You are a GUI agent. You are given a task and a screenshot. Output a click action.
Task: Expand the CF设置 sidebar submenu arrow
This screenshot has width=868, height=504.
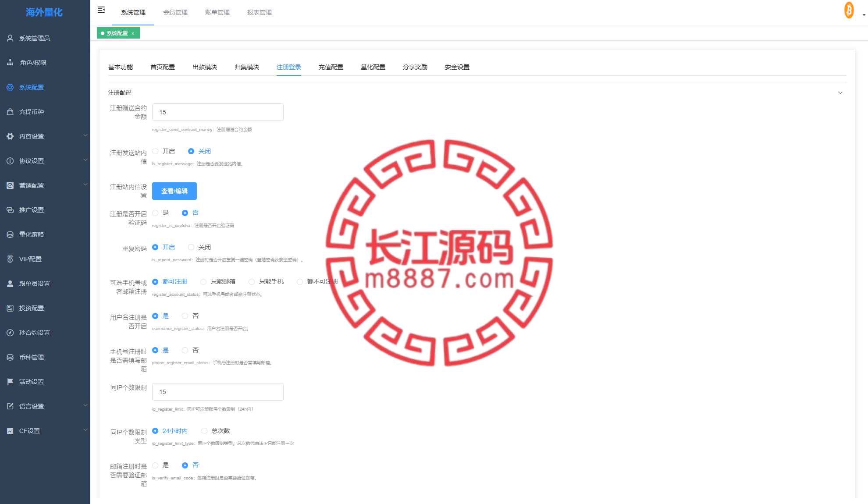[x=85, y=430]
